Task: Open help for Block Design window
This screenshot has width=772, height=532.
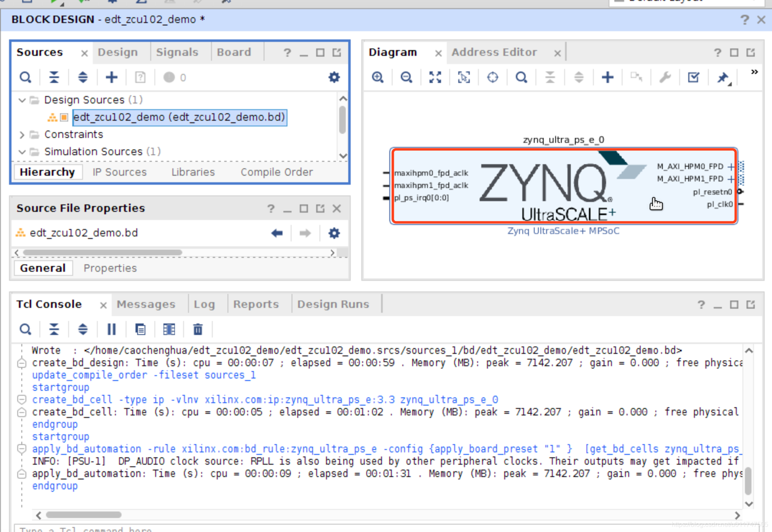Action: (x=744, y=20)
